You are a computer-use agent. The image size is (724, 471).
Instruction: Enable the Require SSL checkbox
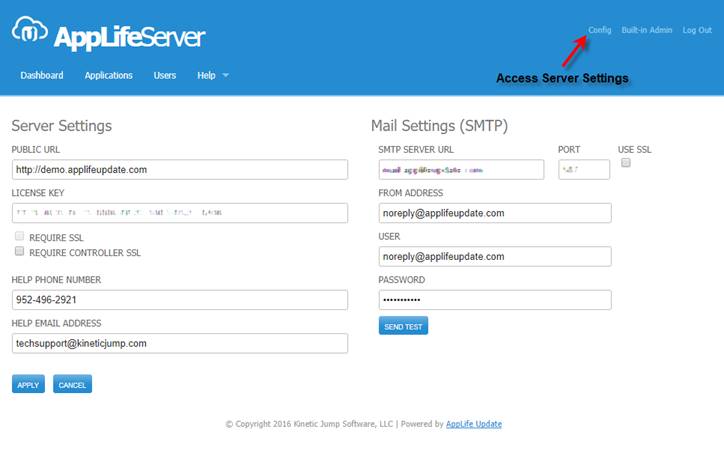pyautogui.click(x=19, y=236)
